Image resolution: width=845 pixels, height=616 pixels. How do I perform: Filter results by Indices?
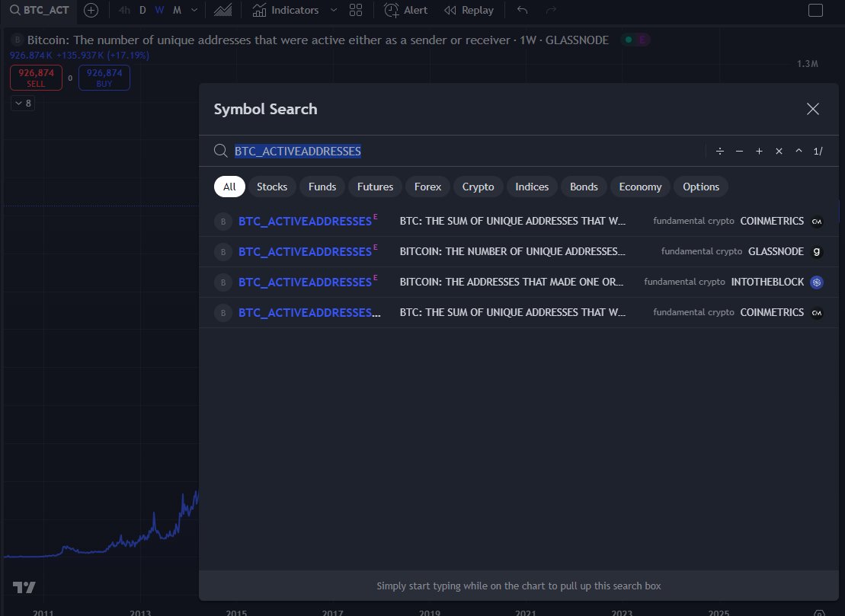(x=532, y=187)
